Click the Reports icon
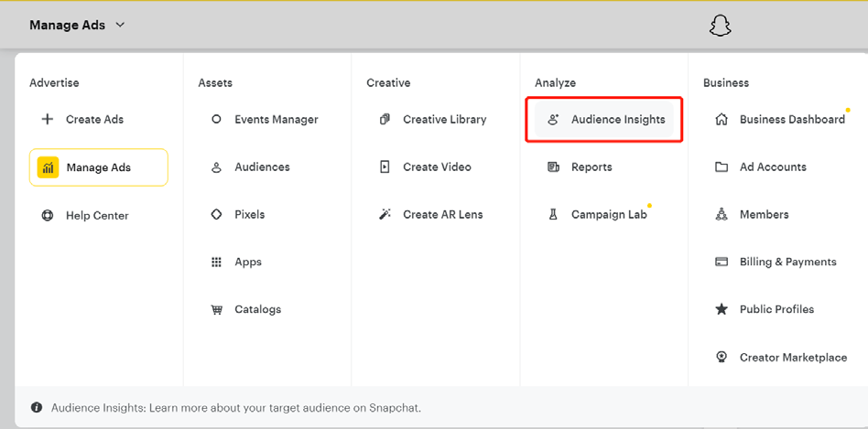Screen dimensions: 868x429 point(553,167)
